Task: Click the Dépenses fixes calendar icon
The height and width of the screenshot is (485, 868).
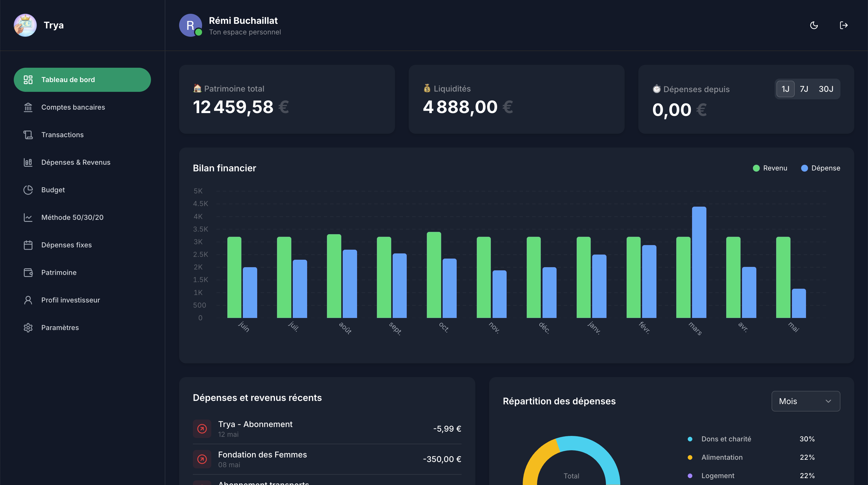Action: pyautogui.click(x=28, y=245)
